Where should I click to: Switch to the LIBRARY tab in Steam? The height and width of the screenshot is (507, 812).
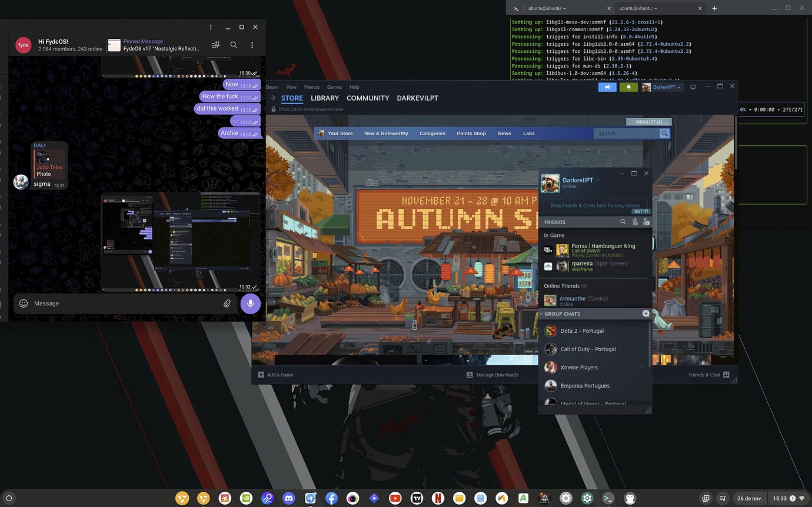point(324,98)
